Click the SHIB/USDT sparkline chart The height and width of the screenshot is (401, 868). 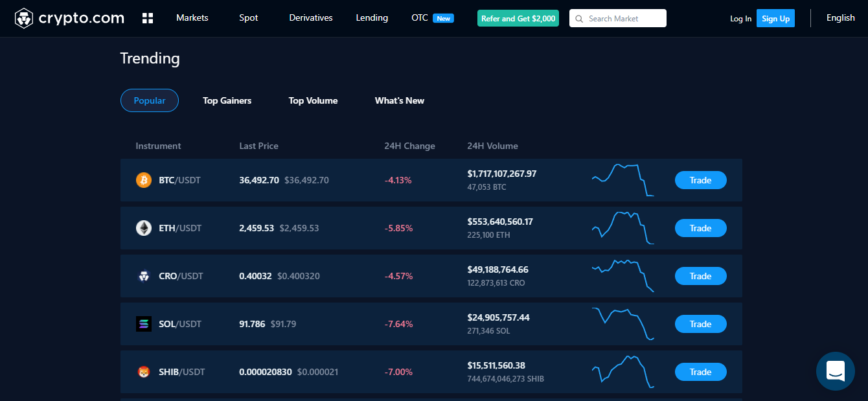[623, 372]
